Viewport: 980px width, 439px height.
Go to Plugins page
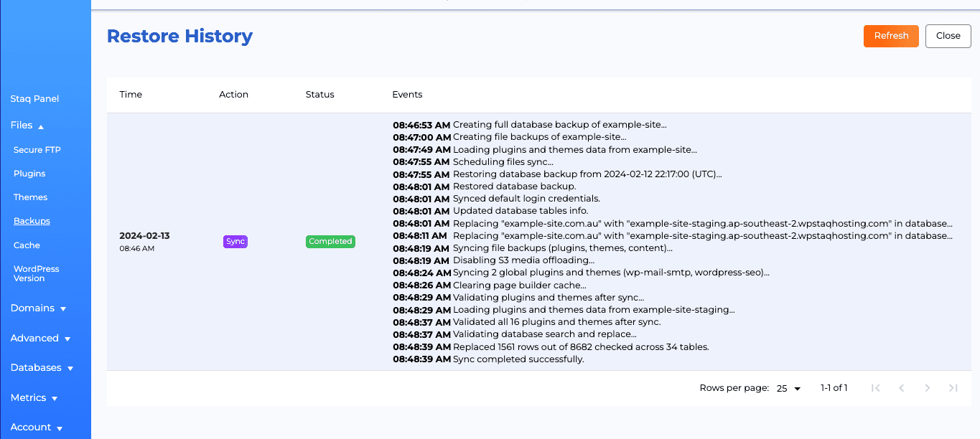(x=29, y=174)
